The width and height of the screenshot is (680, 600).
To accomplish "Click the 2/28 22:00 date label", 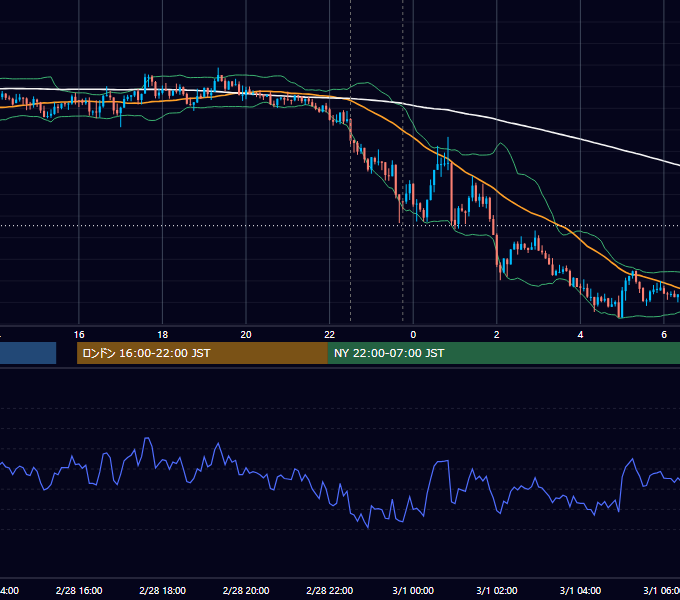I will tap(330, 590).
